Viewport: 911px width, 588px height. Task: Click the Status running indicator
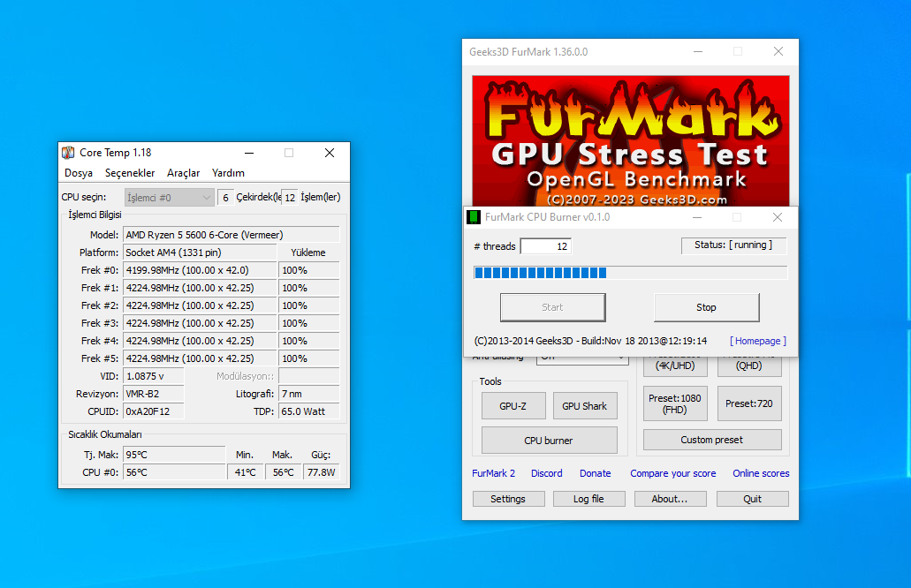(x=733, y=245)
